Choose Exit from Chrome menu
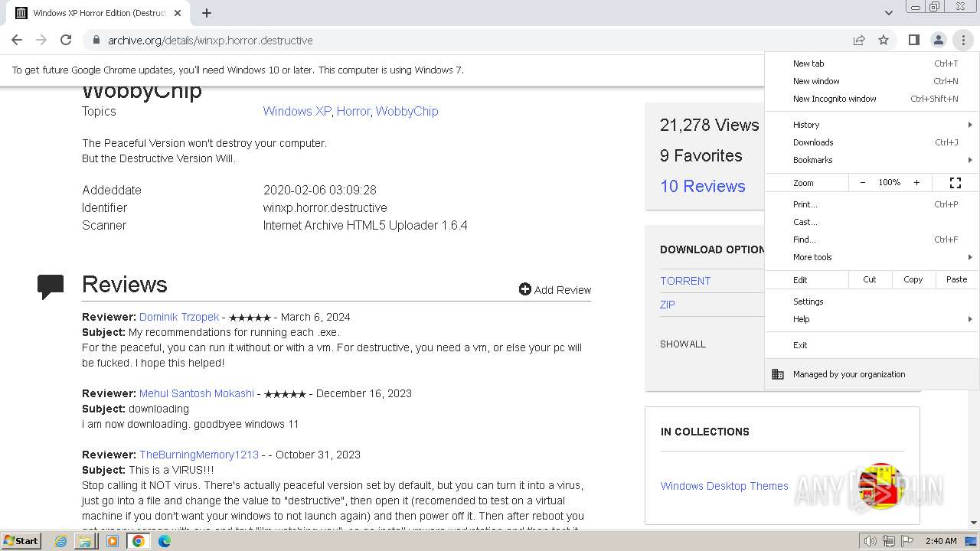Viewport: 980px width, 551px height. coord(872,345)
